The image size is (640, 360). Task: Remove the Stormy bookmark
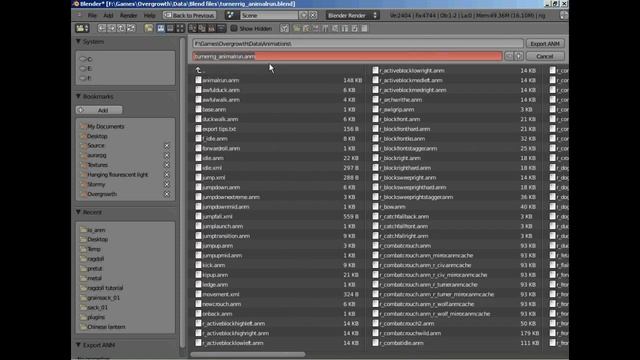pyautogui.click(x=167, y=184)
